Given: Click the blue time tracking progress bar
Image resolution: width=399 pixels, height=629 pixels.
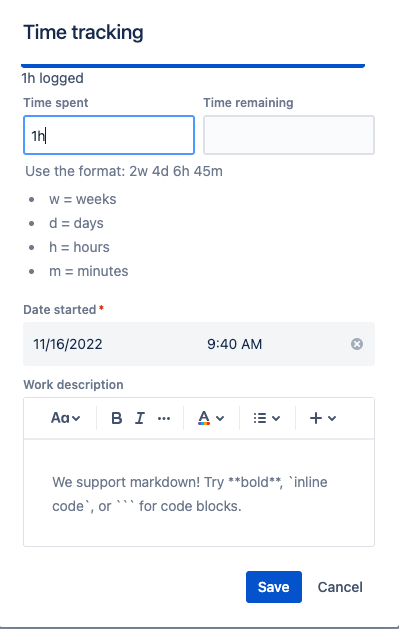Looking at the screenshot, I should coord(193,65).
